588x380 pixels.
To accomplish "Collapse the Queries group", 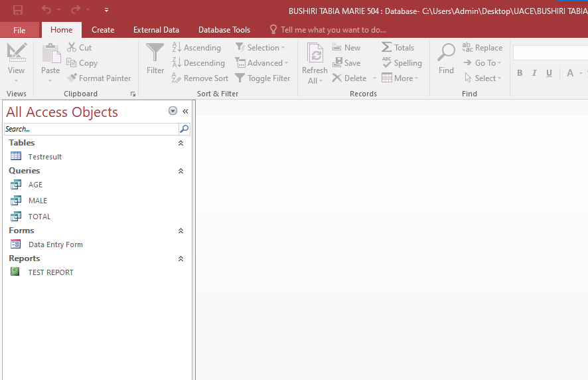I will pyautogui.click(x=181, y=171).
